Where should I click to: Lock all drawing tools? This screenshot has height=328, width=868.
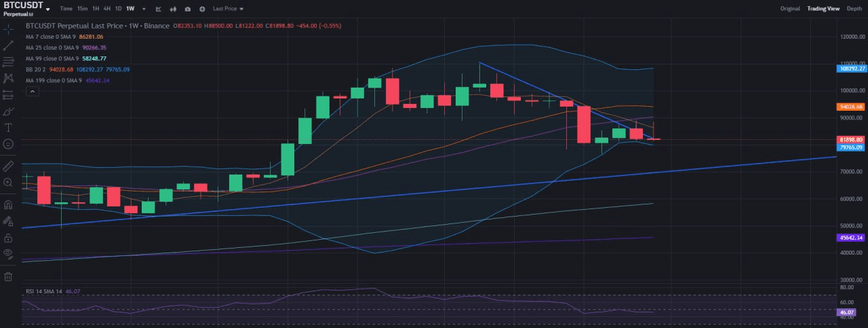[x=8, y=238]
